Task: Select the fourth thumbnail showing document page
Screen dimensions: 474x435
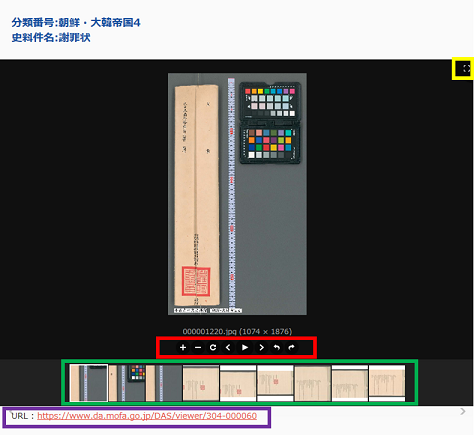Action: (201, 383)
